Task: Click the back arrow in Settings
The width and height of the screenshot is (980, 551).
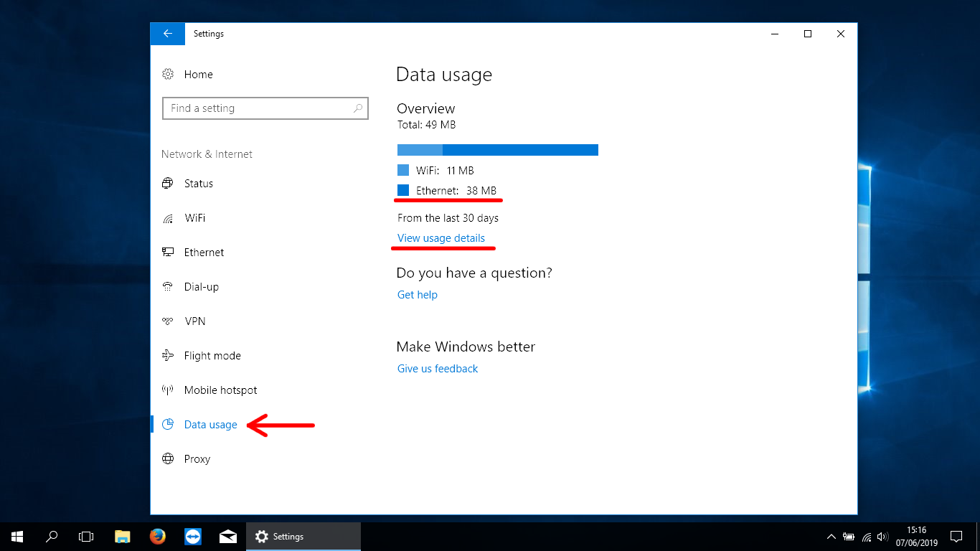Action: [167, 34]
